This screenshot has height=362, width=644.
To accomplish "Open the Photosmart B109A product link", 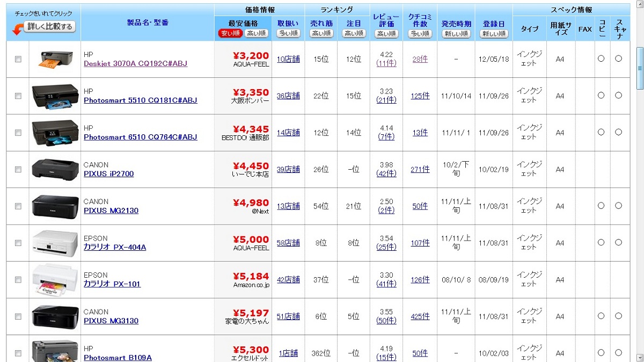I will click(x=118, y=358).
